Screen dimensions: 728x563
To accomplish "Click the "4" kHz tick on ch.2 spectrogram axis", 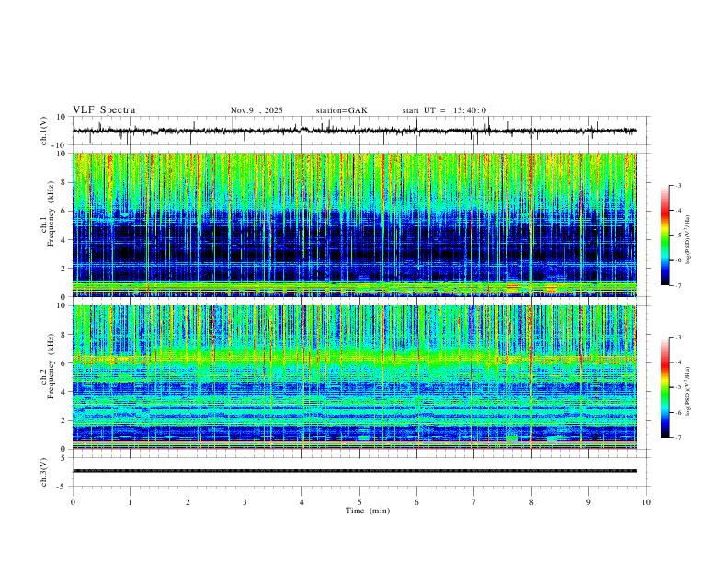I will point(63,392).
